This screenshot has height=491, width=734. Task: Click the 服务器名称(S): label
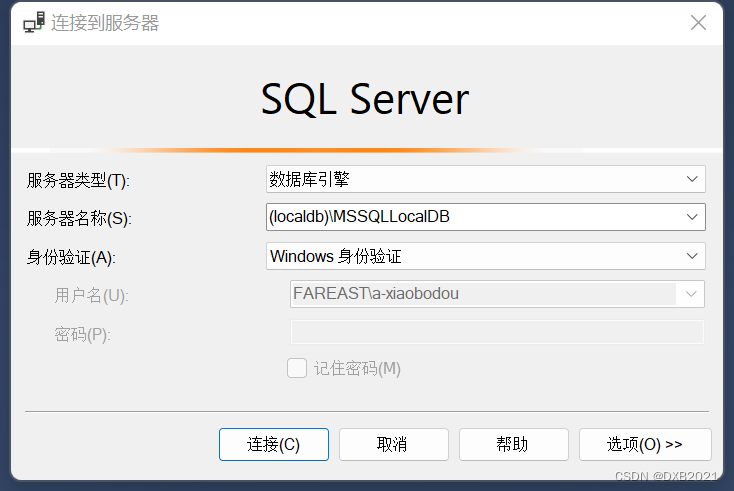pyautogui.click(x=79, y=219)
